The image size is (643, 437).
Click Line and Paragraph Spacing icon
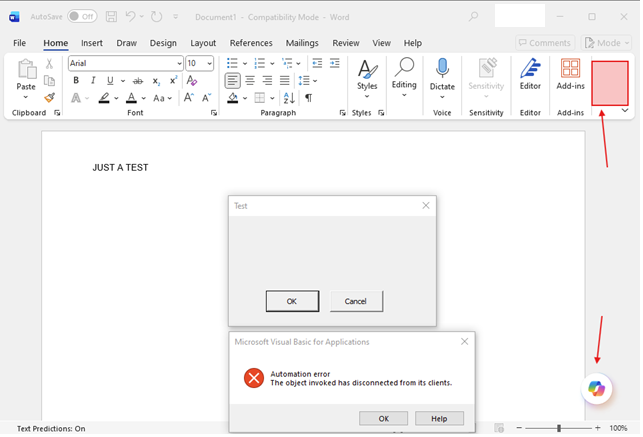pyautogui.click(x=304, y=80)
